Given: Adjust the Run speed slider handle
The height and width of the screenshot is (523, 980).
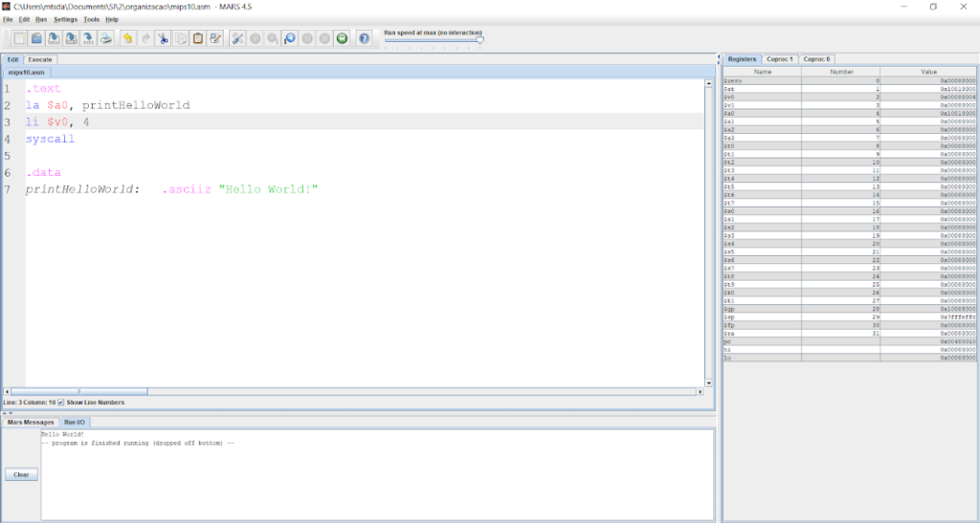Looking at the screenshot, I should 479,40.
